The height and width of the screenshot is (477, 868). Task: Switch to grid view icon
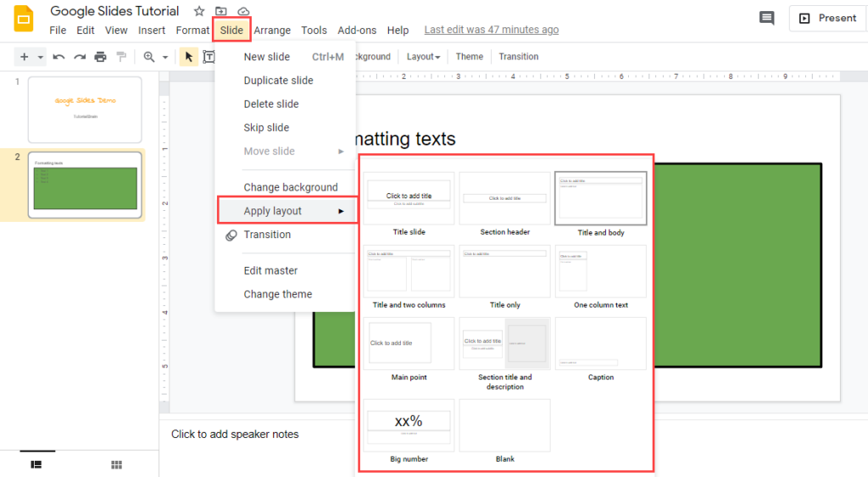click(x=116, y=464)
